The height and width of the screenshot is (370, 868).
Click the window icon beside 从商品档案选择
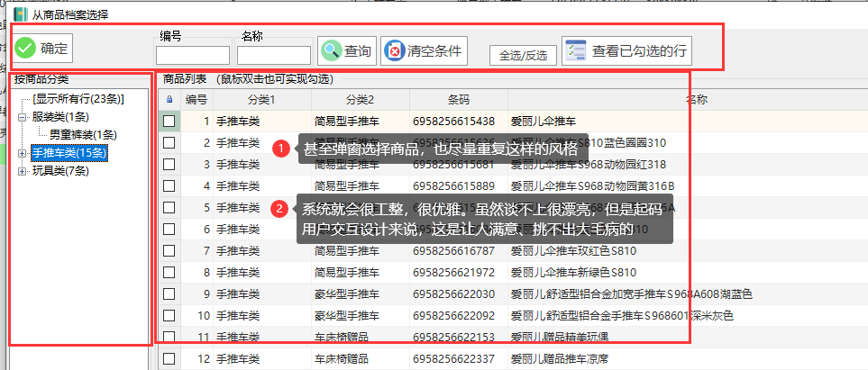[21, 14]
